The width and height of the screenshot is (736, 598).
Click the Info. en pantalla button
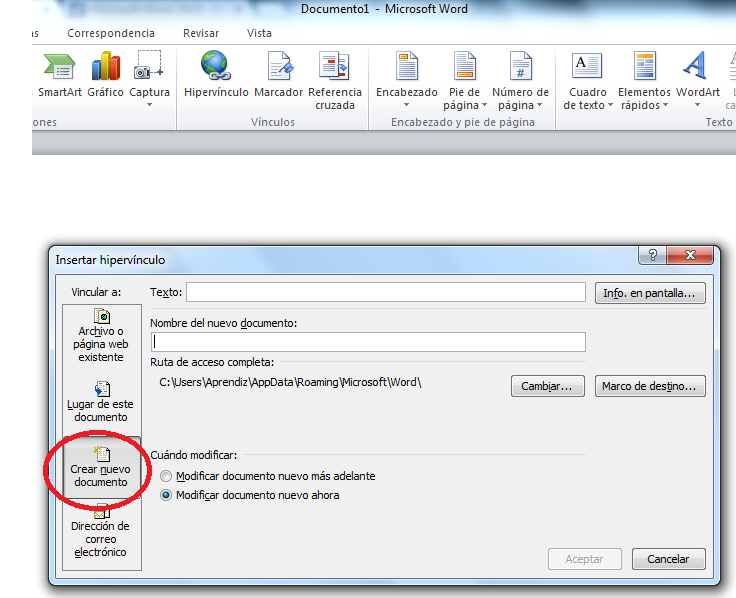[x=650, y=293]
